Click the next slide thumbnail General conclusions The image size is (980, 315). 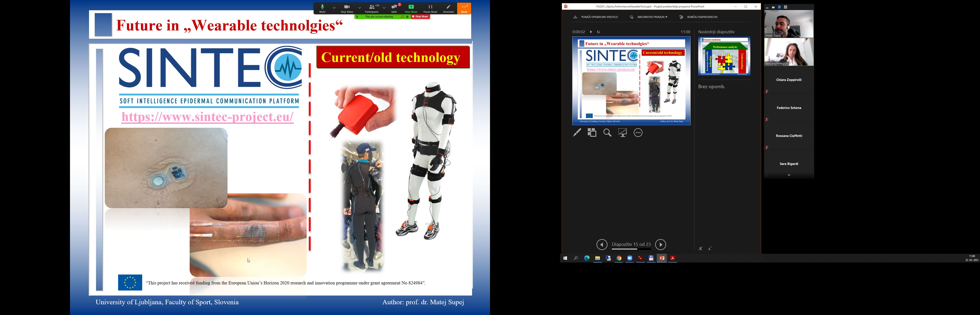pos(724,56)
